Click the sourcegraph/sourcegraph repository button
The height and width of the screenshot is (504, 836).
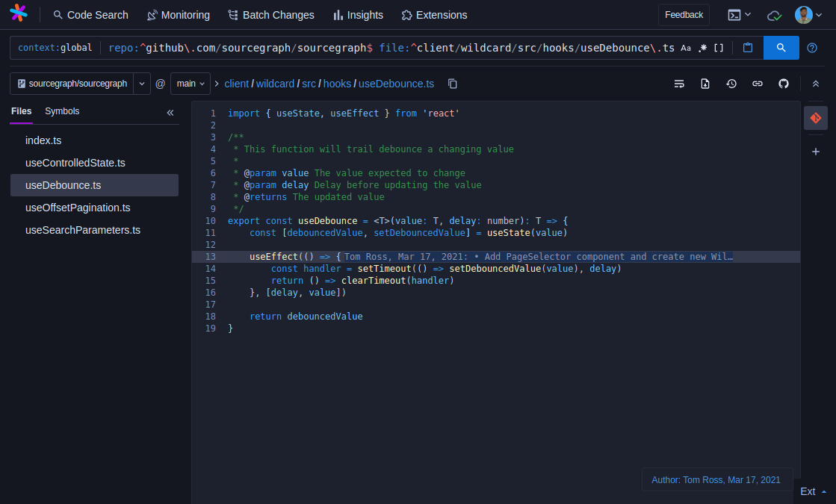pyautogui.click(x=72, y=84)
